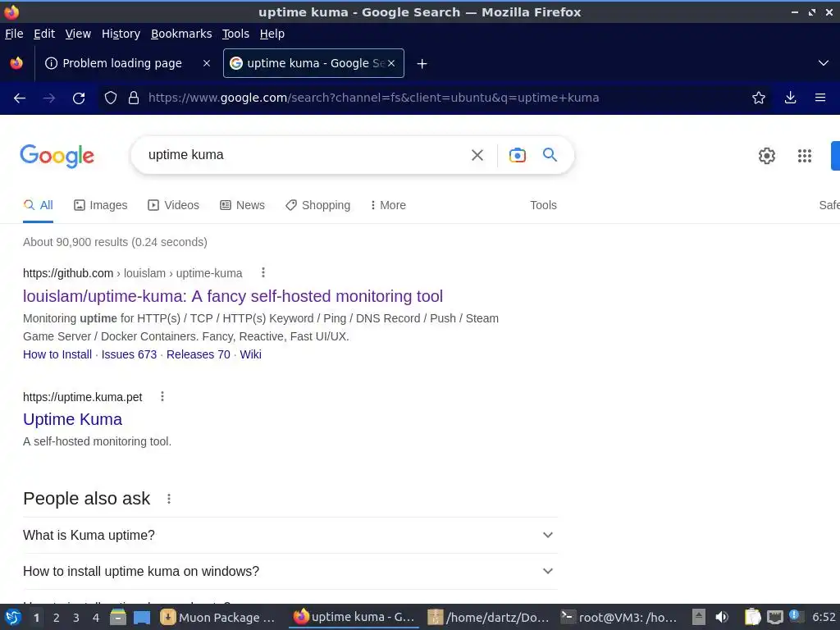840x630 pixels.
Task: Select the News search tab
Action: (242, 206)
